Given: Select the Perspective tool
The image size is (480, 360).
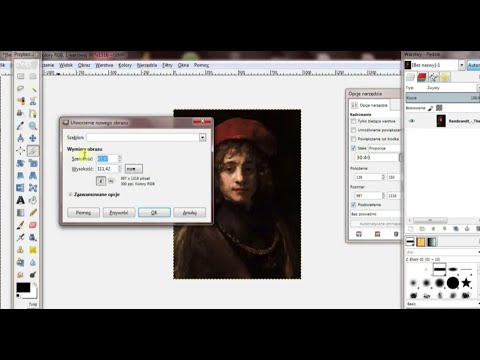Looking at the screenshot, I should click(33, 175).
